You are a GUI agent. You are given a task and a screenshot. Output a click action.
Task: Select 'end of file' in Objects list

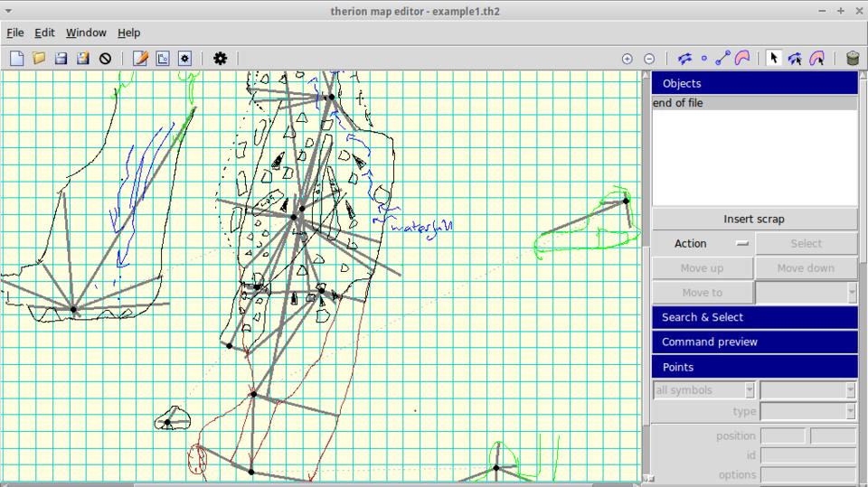[x=678, y=103]
